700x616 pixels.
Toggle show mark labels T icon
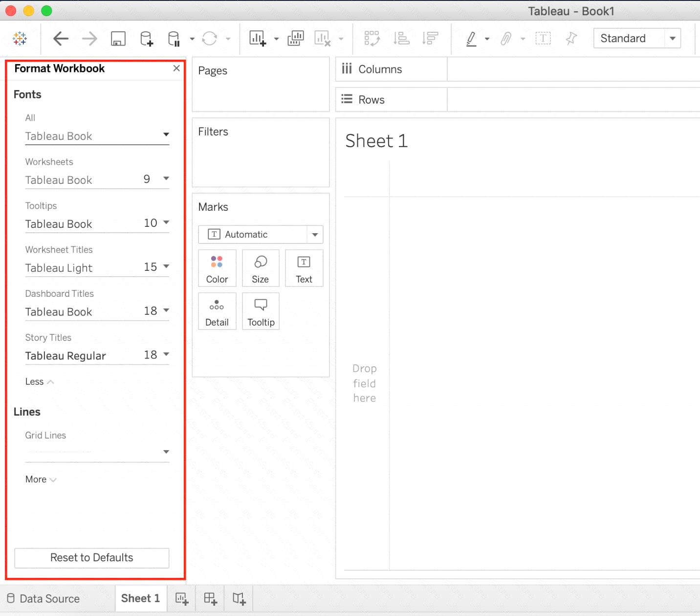(543, 38)
